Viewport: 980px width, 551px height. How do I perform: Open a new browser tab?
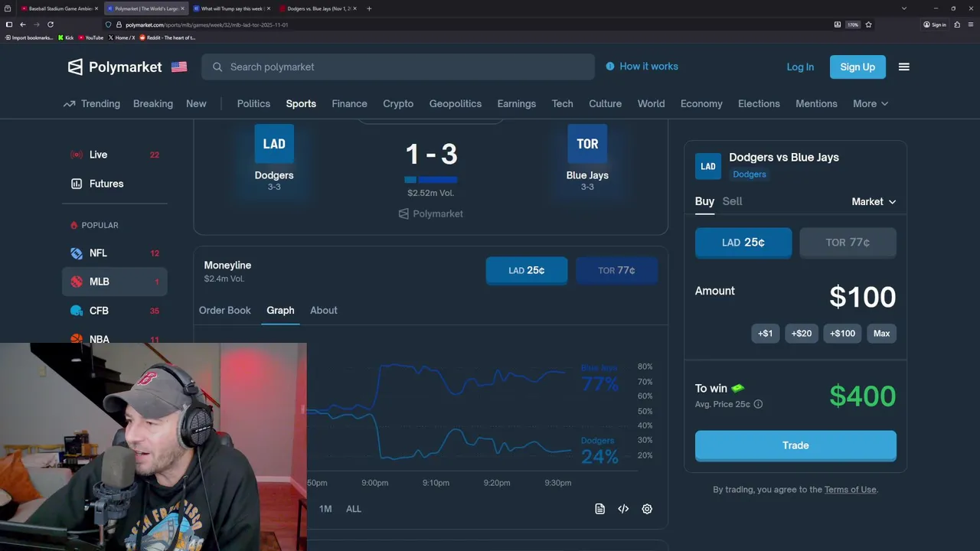369,8
